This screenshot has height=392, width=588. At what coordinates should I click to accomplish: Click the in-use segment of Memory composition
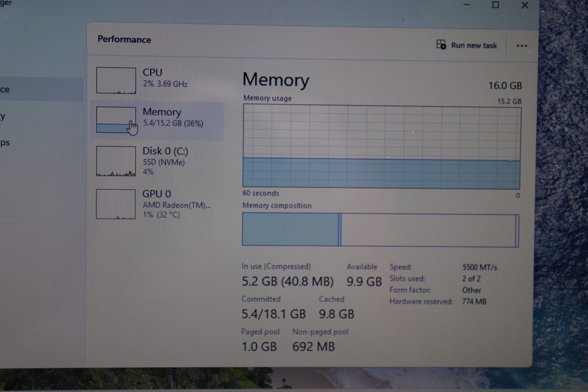click(290, 229)
